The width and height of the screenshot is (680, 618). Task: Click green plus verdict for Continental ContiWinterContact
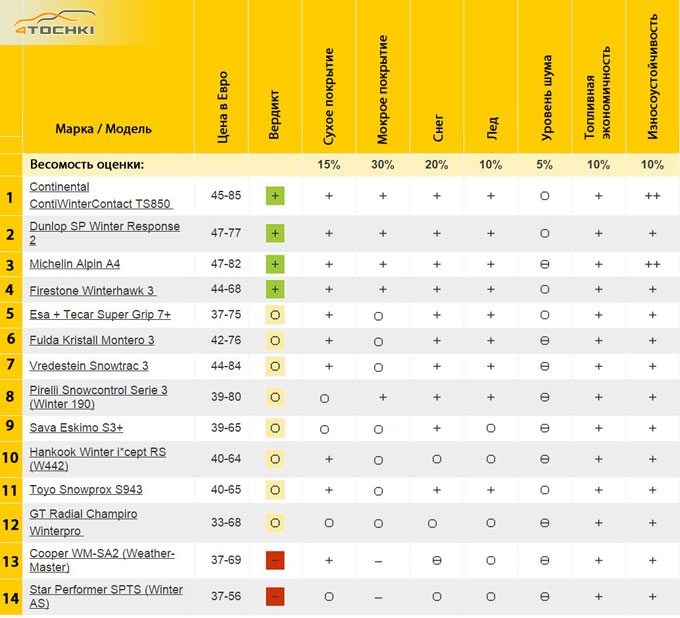click(275, 196)
